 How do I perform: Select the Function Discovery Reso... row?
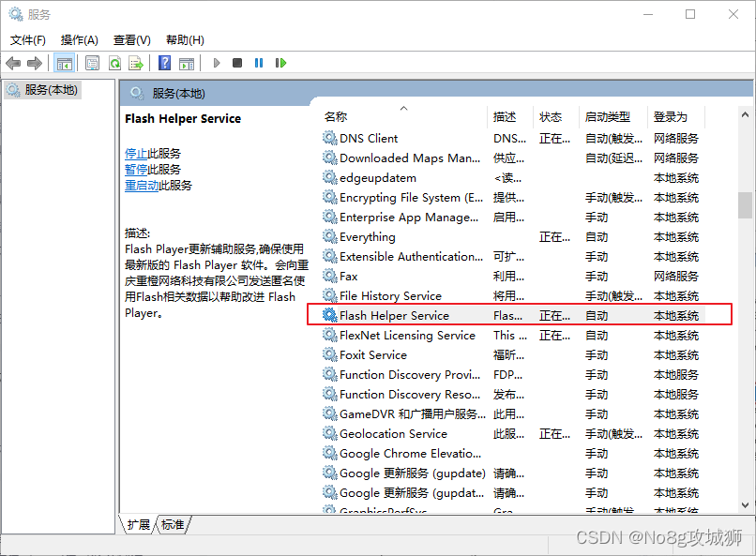point(513,394)
